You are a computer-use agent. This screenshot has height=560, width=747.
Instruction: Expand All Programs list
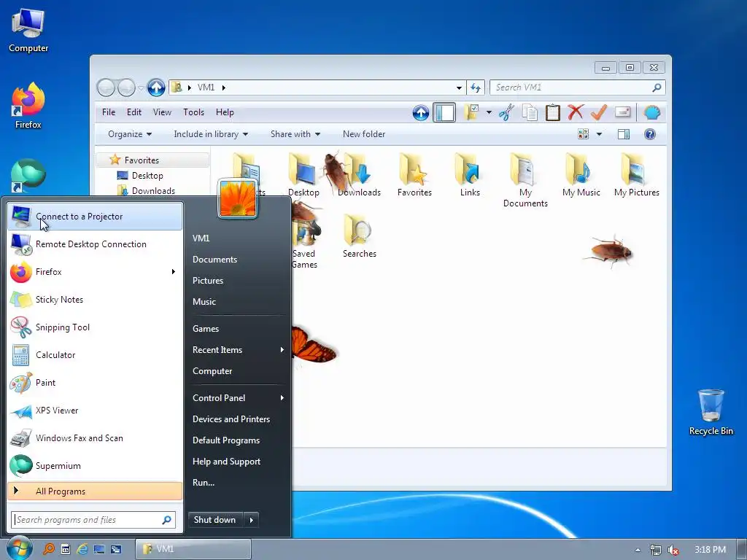95,491
